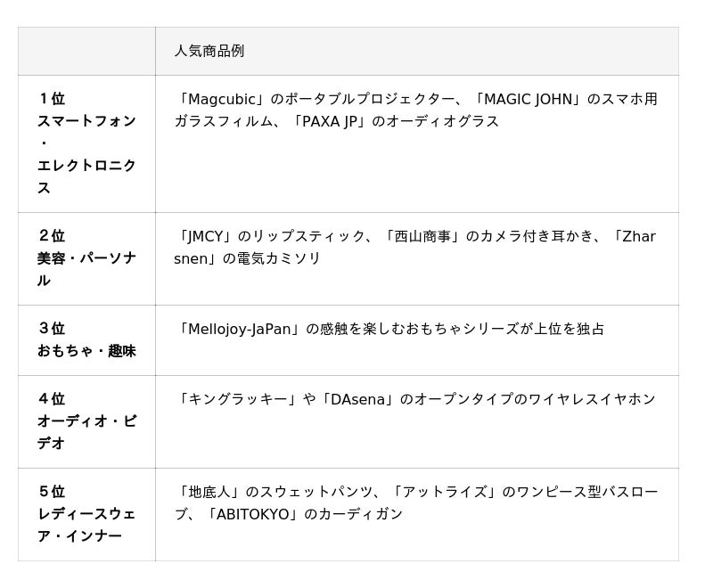The width and height of the screenshot is (713, 588).
Task: Select the 4位 ranking label
Action: pos(52,399)
